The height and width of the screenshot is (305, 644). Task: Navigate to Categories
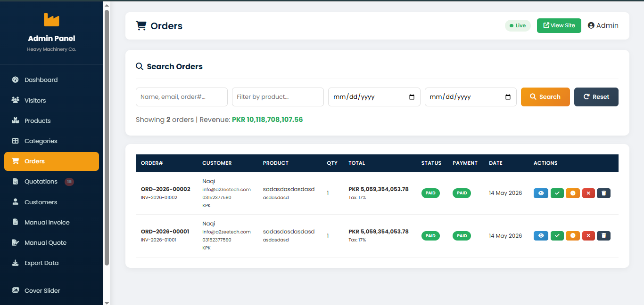51,141
